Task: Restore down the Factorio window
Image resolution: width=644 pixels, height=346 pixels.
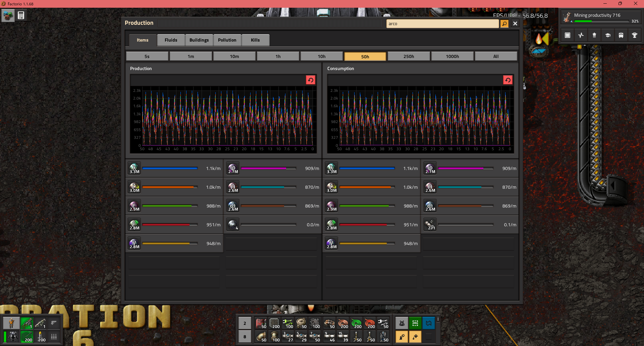Action: pyautogui.click(x=620, y=4)
